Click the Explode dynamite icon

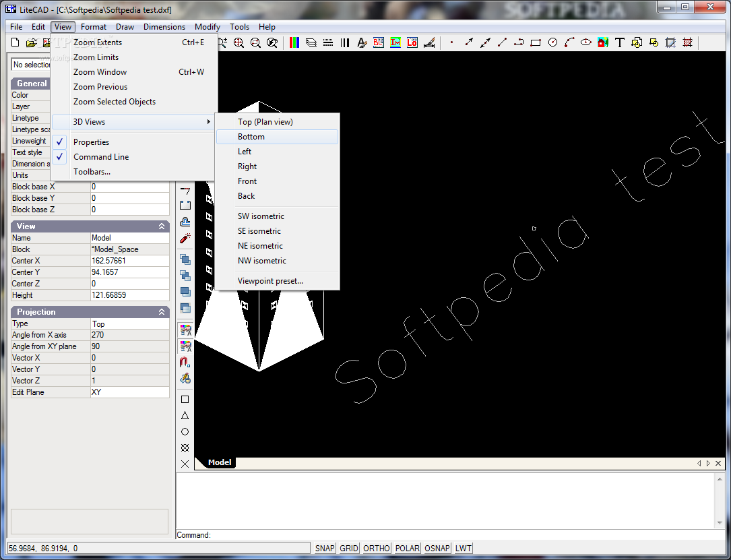pos(185,239)
